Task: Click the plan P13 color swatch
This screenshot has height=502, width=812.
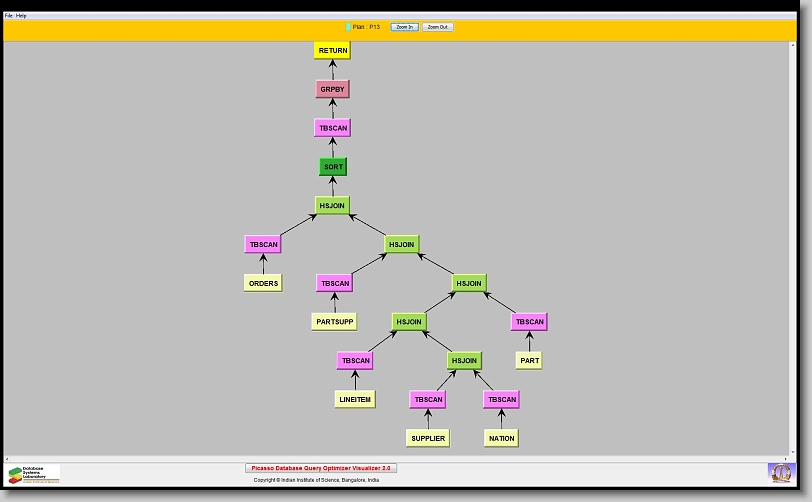Action: coord(348,27)
